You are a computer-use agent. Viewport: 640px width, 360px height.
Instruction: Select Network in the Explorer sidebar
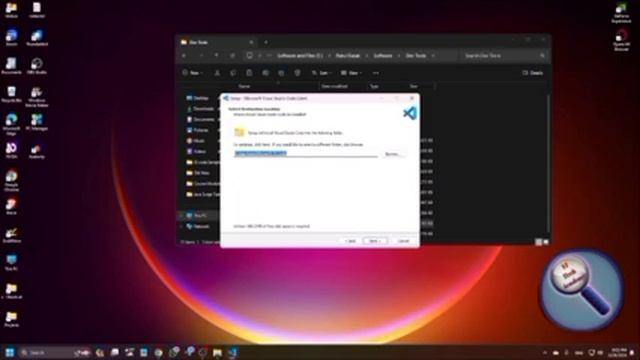click(198, 226)
